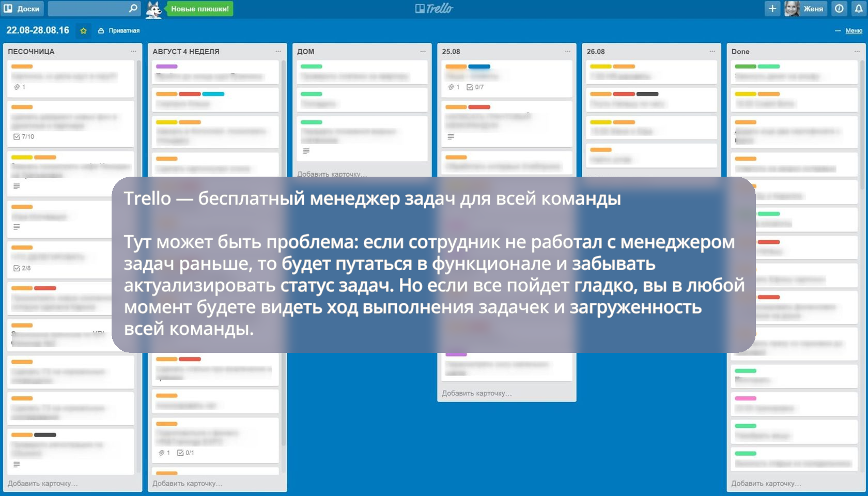Open the info help icon
This screenshot has height=496, width=868.
pyautogui.click(x=840, y=9)
